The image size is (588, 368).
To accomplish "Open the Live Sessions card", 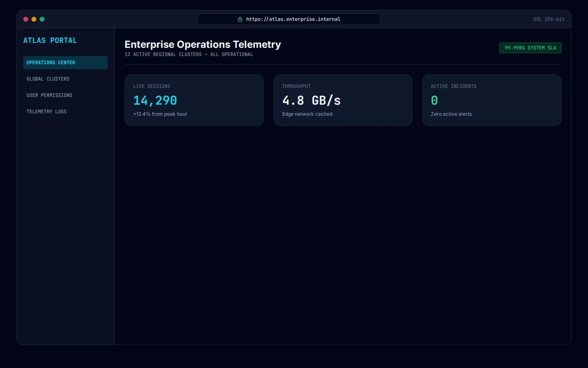I will (194, 100).
